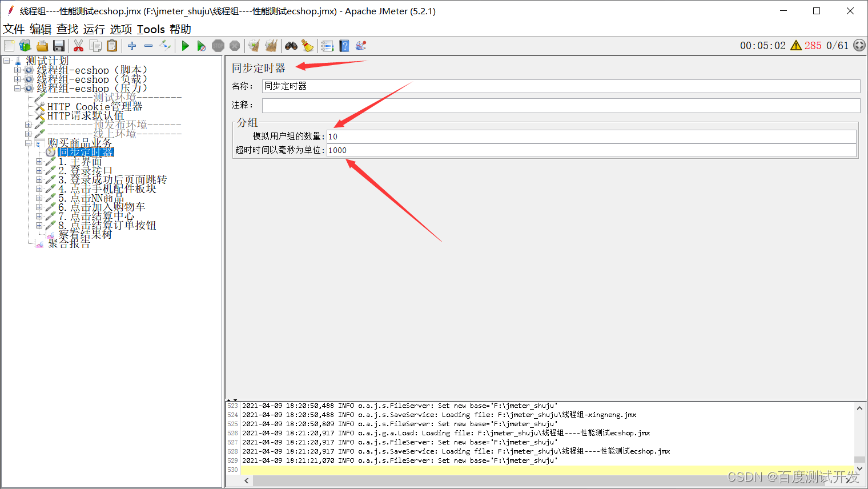Expand 4. 点击手机配件板块 node
This screenshot has width=868, height=489.
(x=39, y=189)
